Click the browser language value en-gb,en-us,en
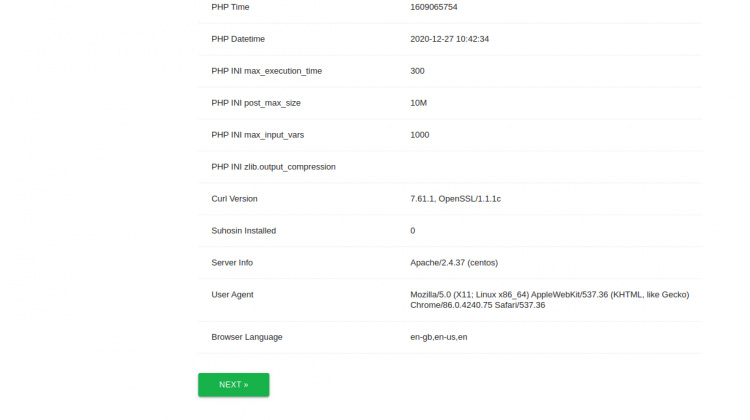 [439, 337]
